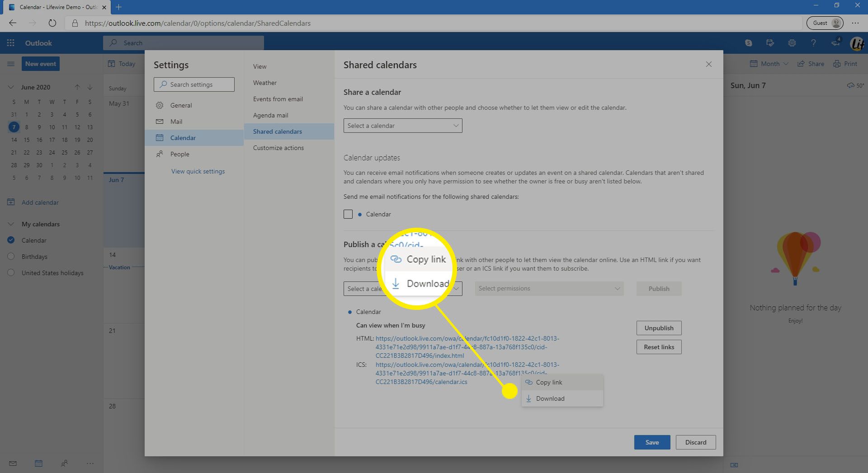Open the My Day icon in header
The height and width of the screenshot is (473, 868).
pyautogui.click(x=770, y=43)
